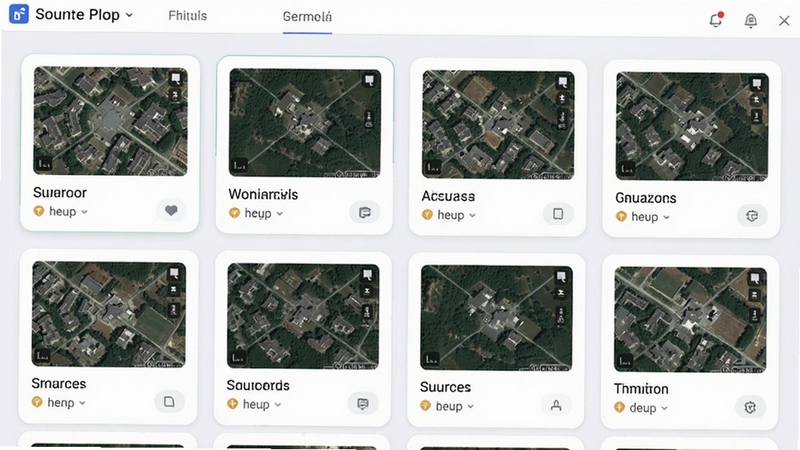Click the Snarces card title
800x450 pixels.
(59, 383)
